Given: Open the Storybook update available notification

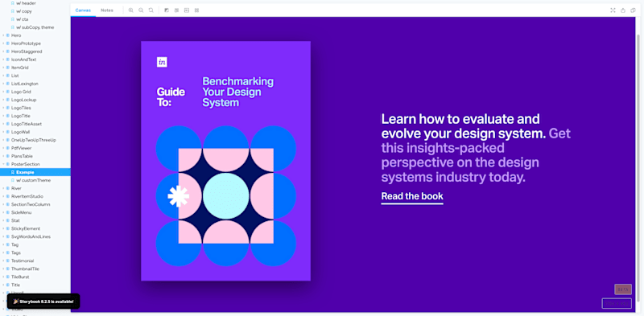Looking at the screenshot, I should [x=43, y=302].
